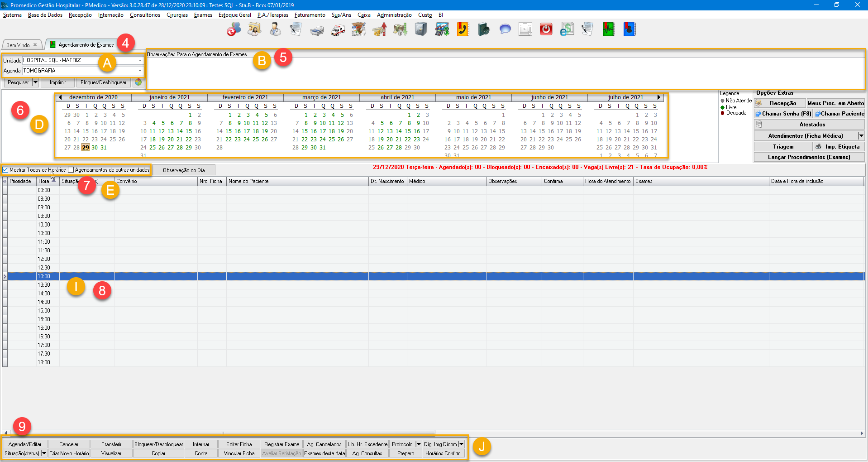Click the Agendar/Editar button
This screenshot has width=868, height=462.
click(x=25, y=444)
